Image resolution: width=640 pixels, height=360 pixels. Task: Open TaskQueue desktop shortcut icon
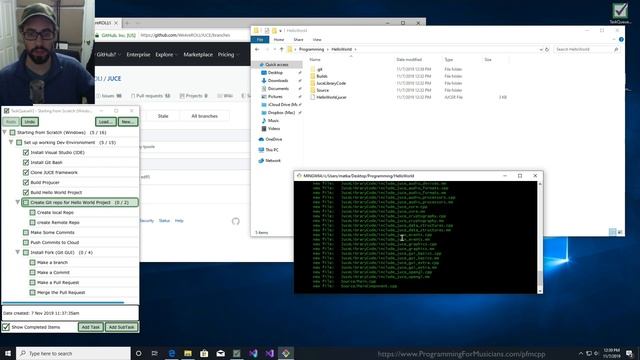(x=620, y=12)
